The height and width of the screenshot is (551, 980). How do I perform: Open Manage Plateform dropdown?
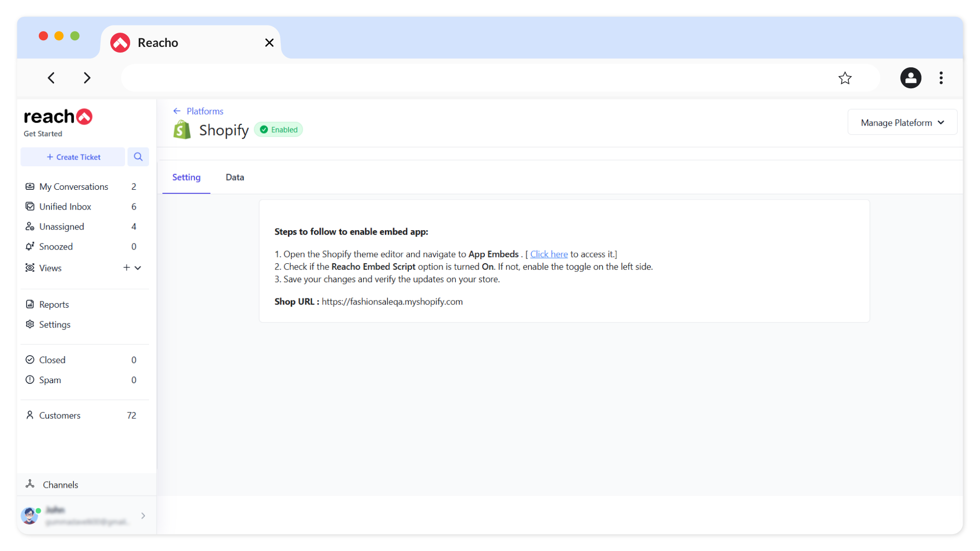[x=902, y=122]
